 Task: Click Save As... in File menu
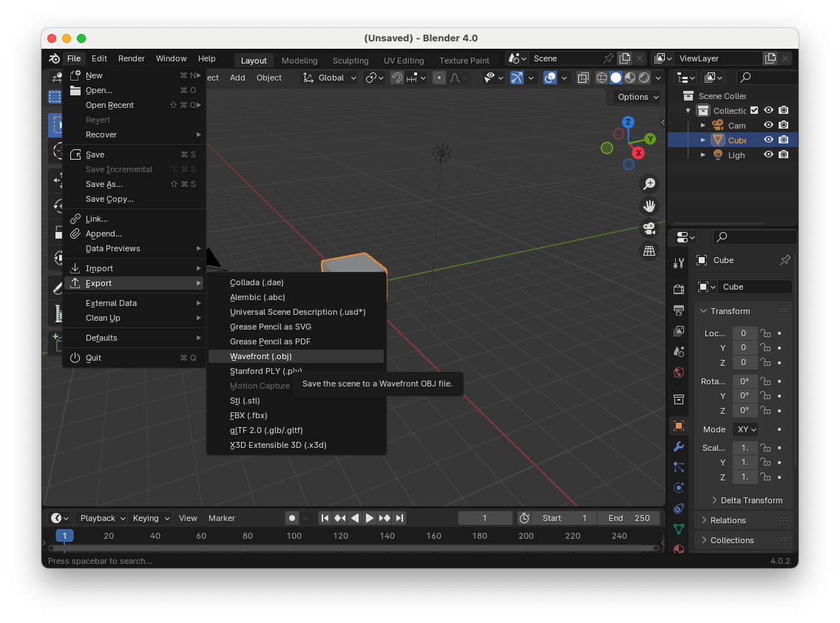click(x=135, y=184)
